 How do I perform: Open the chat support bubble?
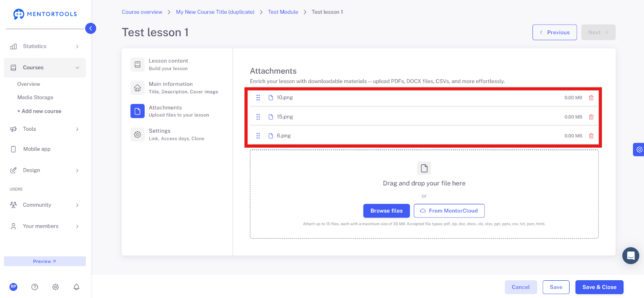[631, 256]
